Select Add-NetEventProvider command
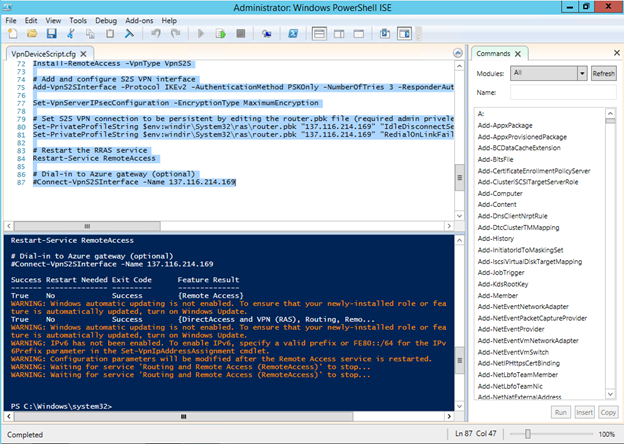Viewport: 624px width, 444px height. (511, 329)
